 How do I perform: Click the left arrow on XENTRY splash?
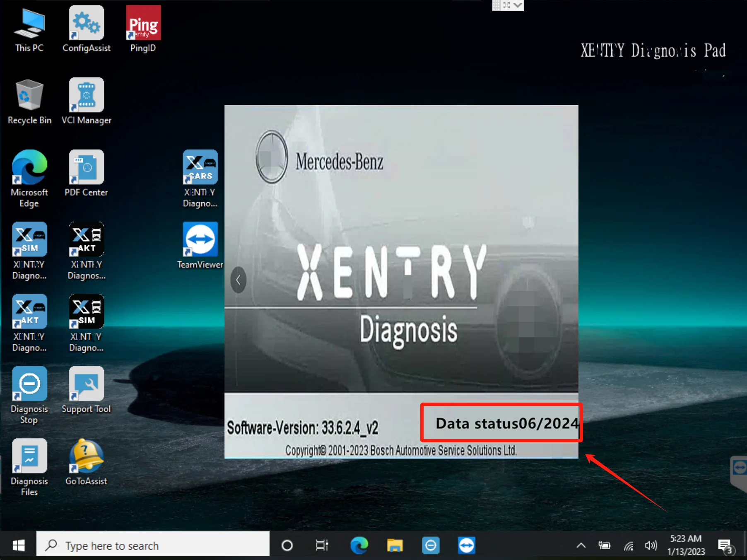(x=238, y=280)
